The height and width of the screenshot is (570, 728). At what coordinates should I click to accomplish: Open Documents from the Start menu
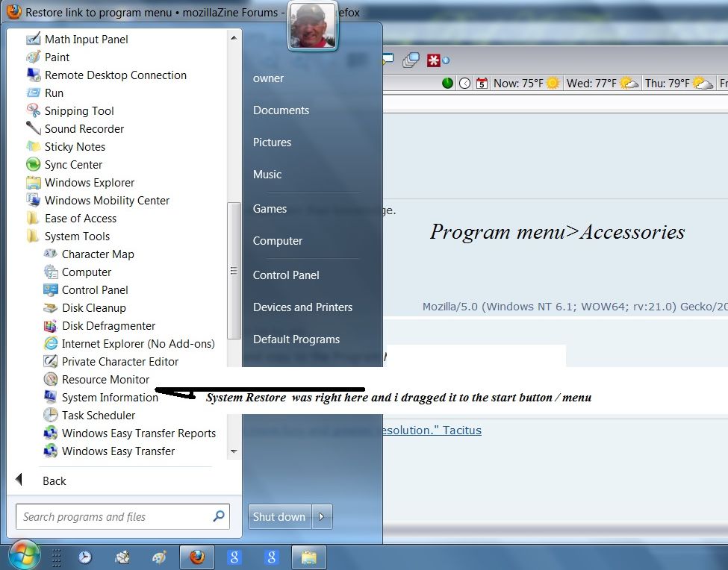tap(281, 110)
